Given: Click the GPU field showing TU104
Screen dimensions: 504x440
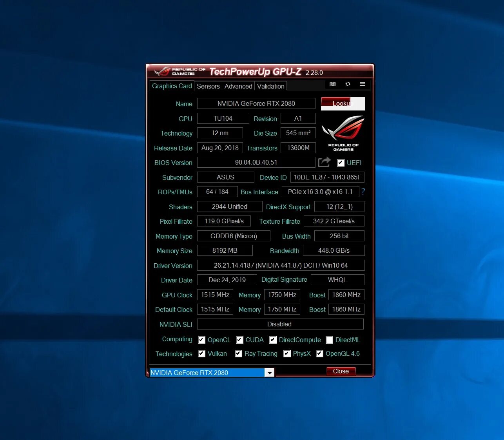Looking at the screenshot, I should [223, 118].
